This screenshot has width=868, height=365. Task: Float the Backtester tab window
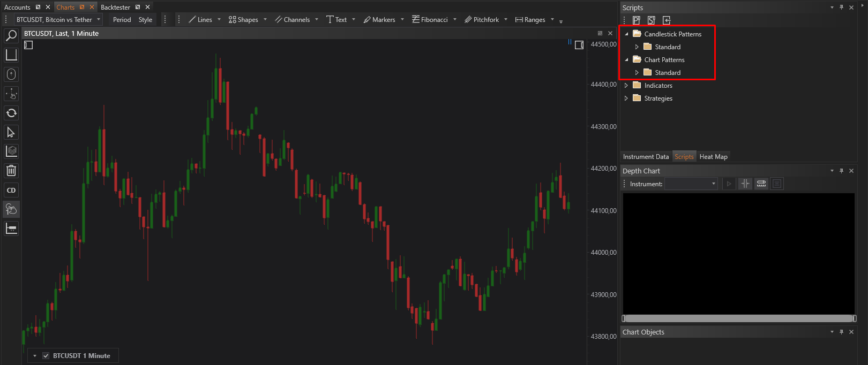click(x=138, y=7)
